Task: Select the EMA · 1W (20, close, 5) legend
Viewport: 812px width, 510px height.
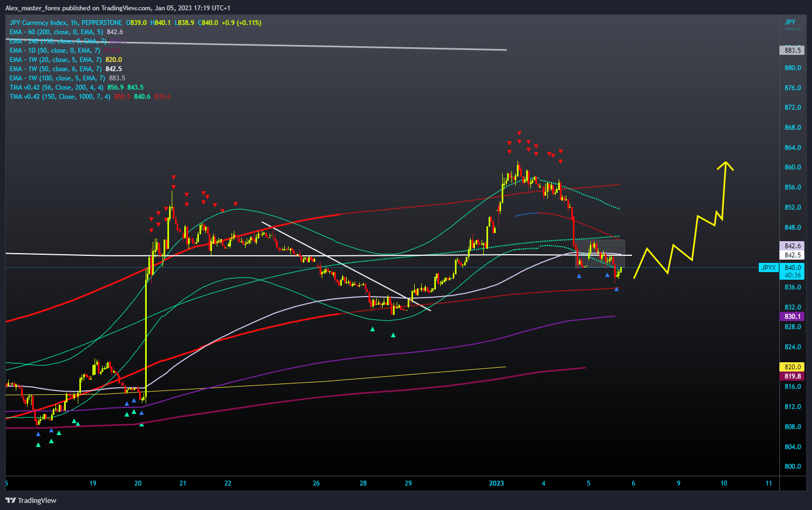Action: tap(55, 60)
